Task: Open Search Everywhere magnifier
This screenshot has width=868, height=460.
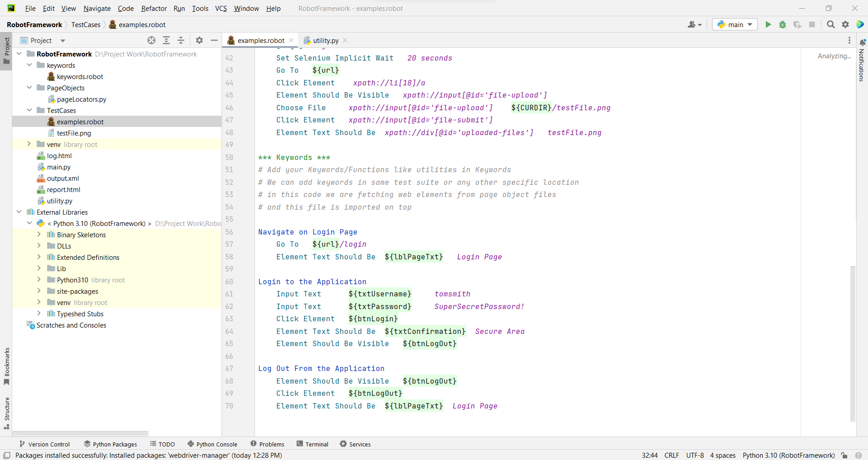Action: (831, 24)
